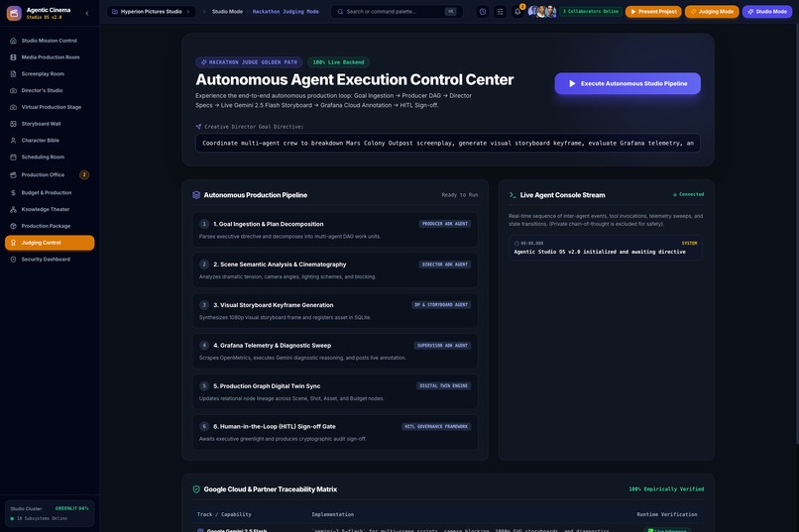Select step 3 Visual Storyboard Keyframe Generation
Screen dimensions: 799x532
pos(335,310)
